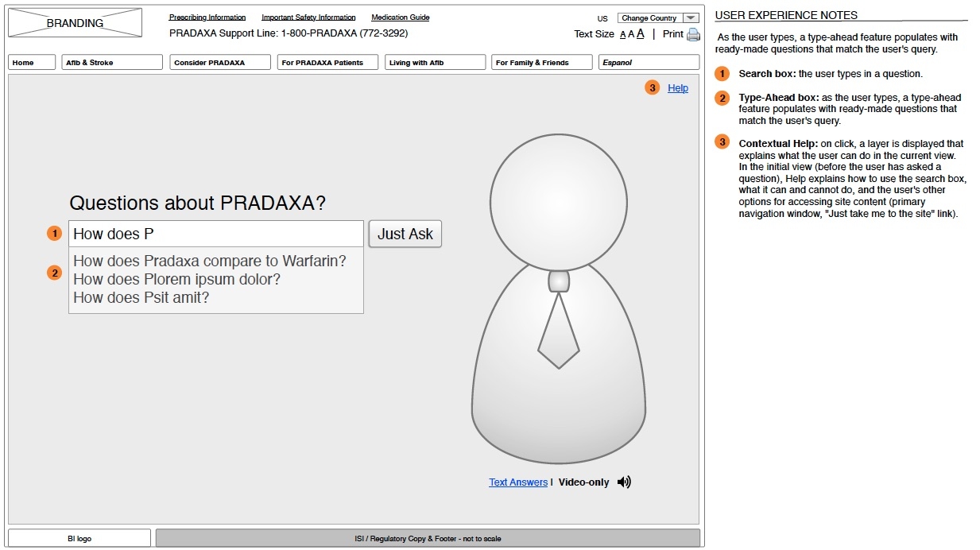Viewport: 980px width, 550px height.
Task: Open the Important Safety Information link
Action: point(308,17)
